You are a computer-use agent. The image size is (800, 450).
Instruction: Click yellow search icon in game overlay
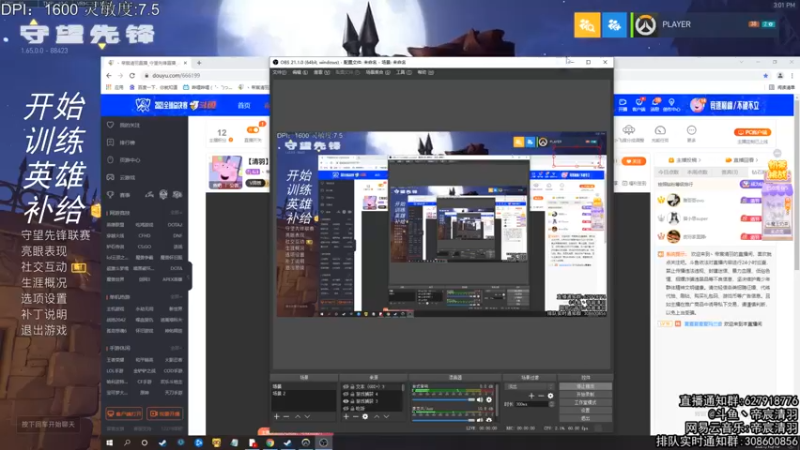[587, 24]
